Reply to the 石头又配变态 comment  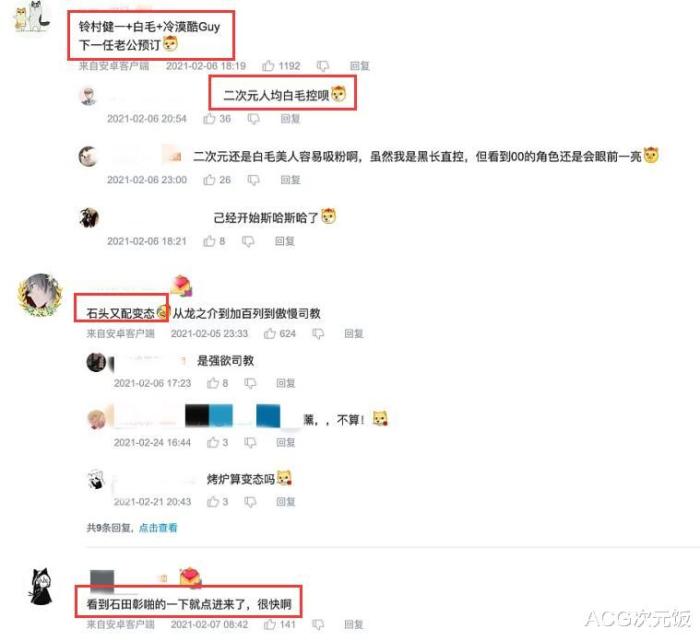(354, 333)
